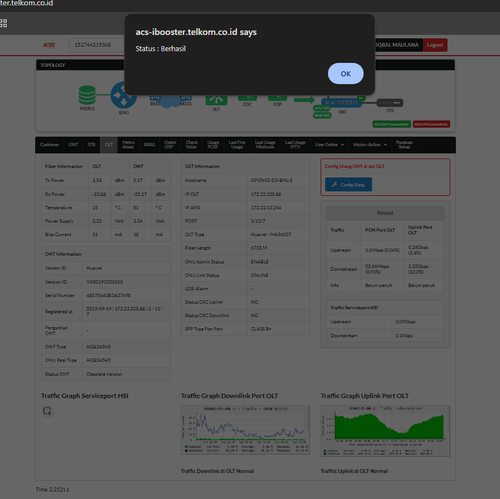The width and height of the screenshot is (500, 499).
Task: Click the Hostname value GPON02-D5-BNL-2
Action: (x=272, y=180)
